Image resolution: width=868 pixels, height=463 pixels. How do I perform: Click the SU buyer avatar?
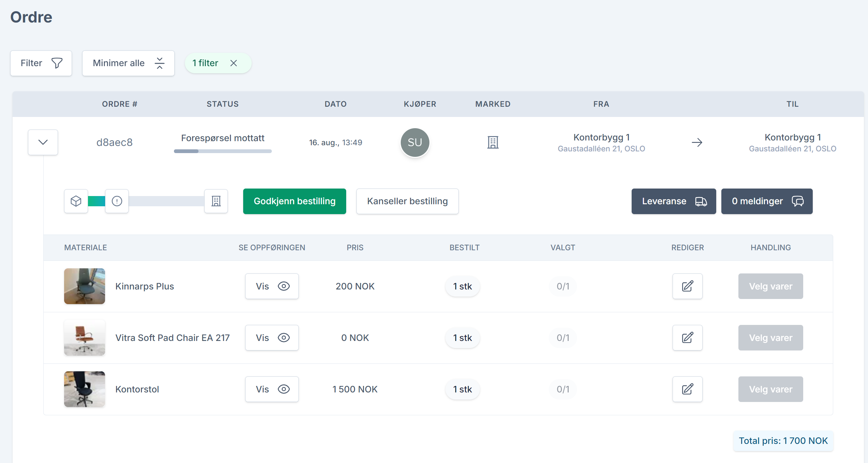point(415,142)
